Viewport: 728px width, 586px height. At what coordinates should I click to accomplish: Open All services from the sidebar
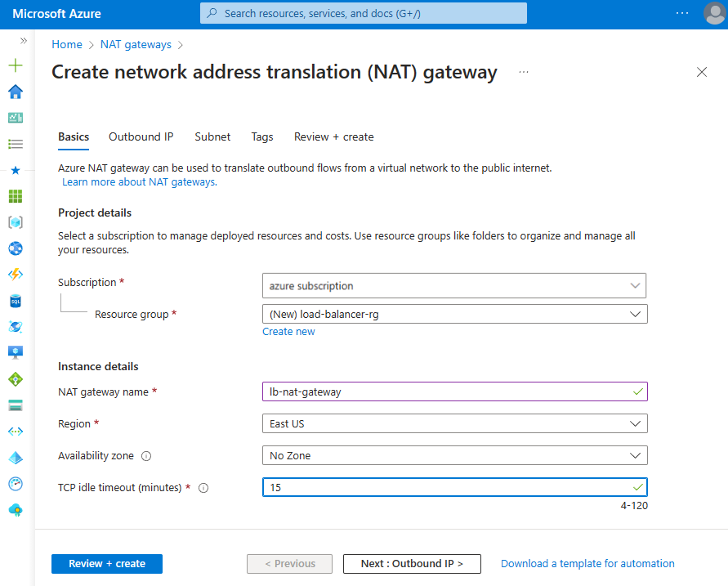[x=15, y=144]
